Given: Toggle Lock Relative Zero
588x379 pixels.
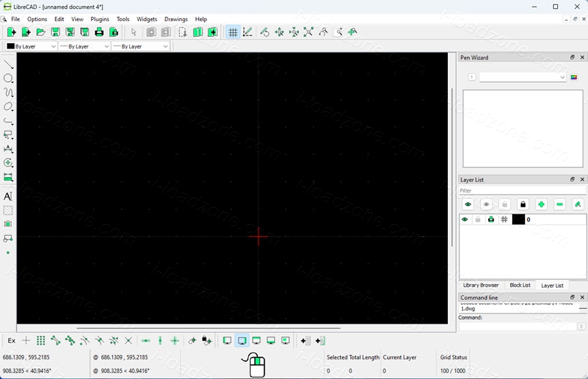Looking at the screenshot, I should click(x=206, y=341).
